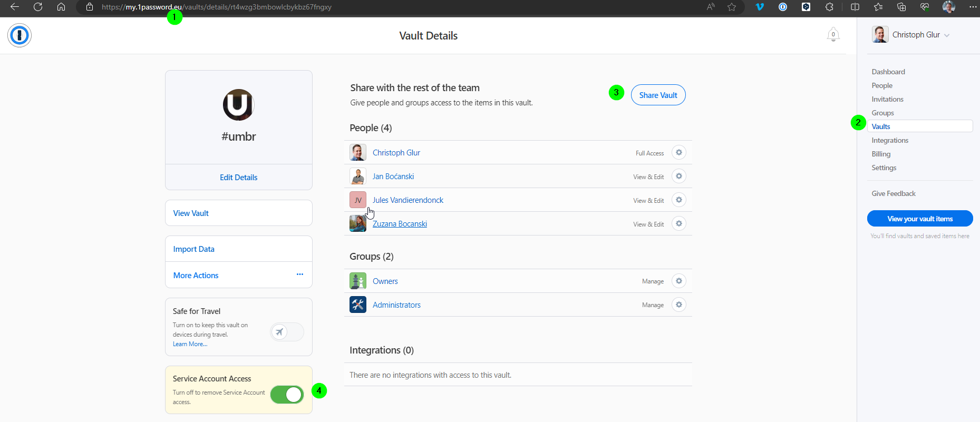Viewport: 980px width, 422px height.
Task: Click the #umbr vault avatar
Action: (239, 105)
